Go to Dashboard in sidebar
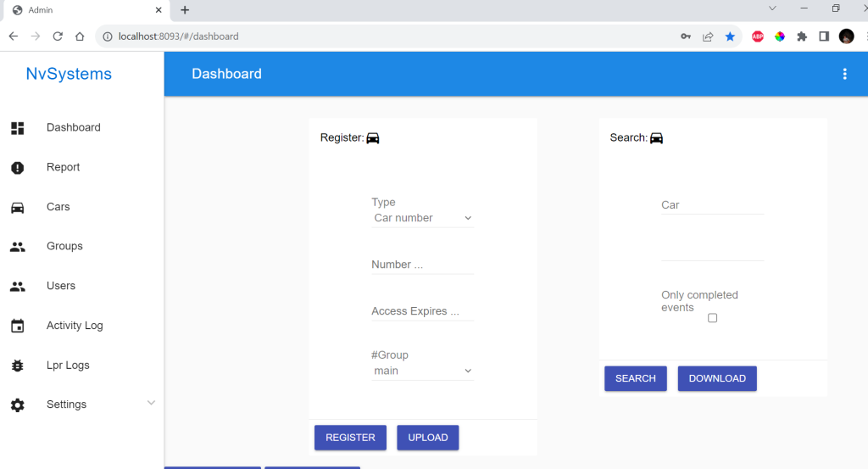The width and height of the screenshot is (868, 469). [74, 127]
